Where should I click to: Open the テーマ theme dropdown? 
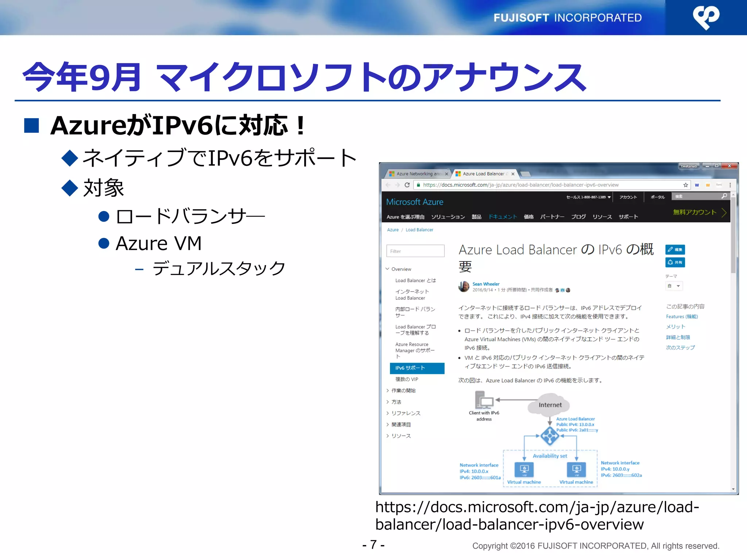[x=674, y=286]
